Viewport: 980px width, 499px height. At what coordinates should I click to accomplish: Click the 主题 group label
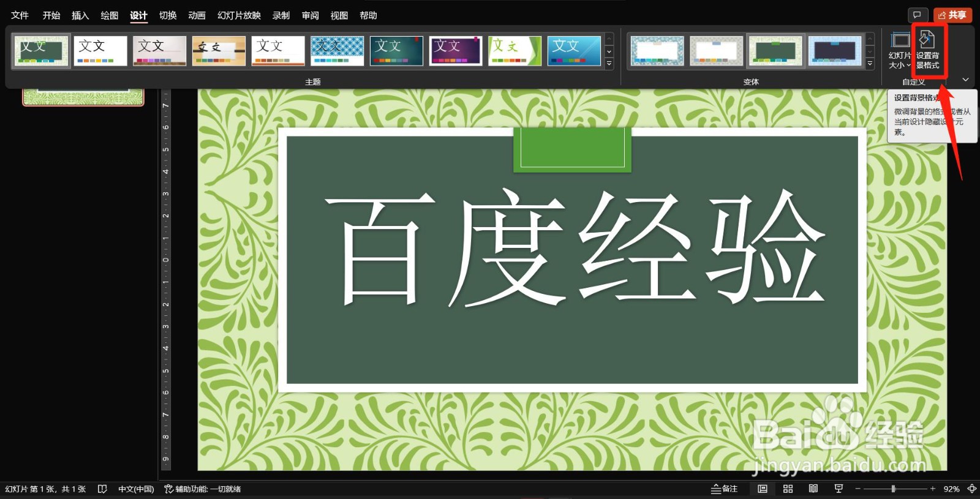coord(313,82)
